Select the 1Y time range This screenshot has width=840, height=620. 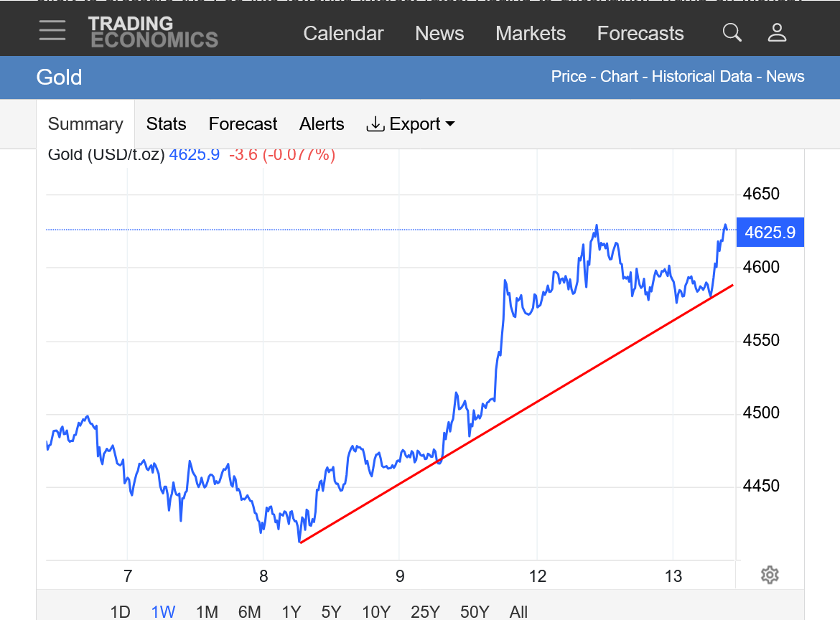(291, 611)
